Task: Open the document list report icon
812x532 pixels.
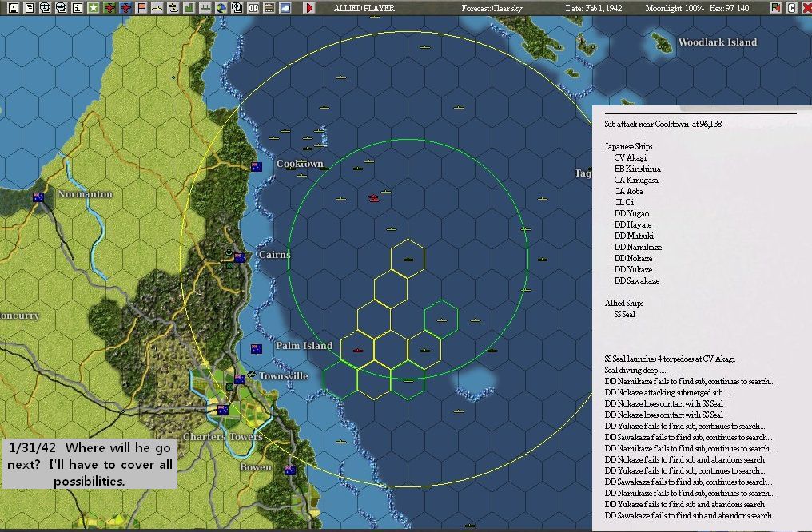Action: point(30,8)
